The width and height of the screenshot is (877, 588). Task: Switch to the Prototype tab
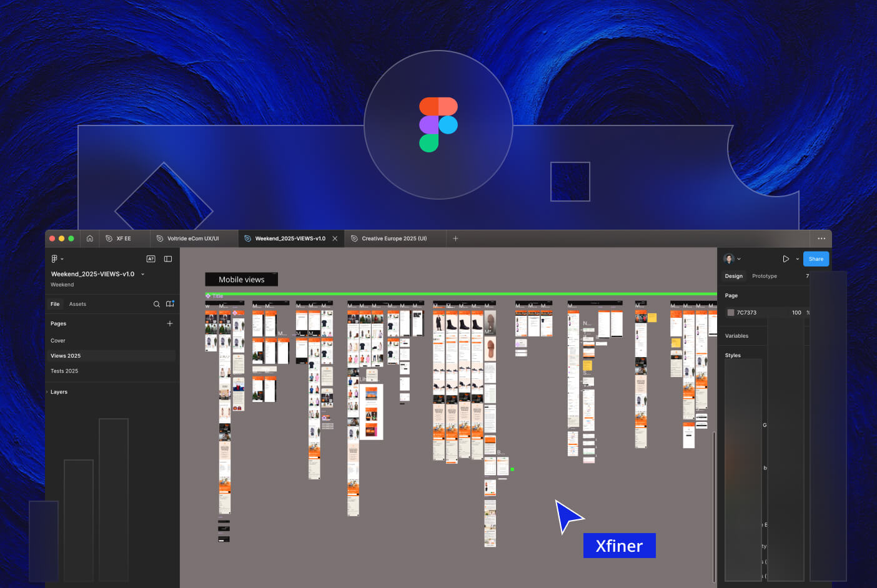[765, 276]
